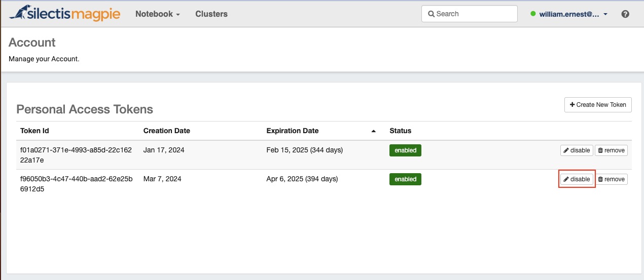Image resolution: width=644 pixels, height=280 pixels.
Task: Disable the token expiring Feb 15, 2025
Action: 577,150
